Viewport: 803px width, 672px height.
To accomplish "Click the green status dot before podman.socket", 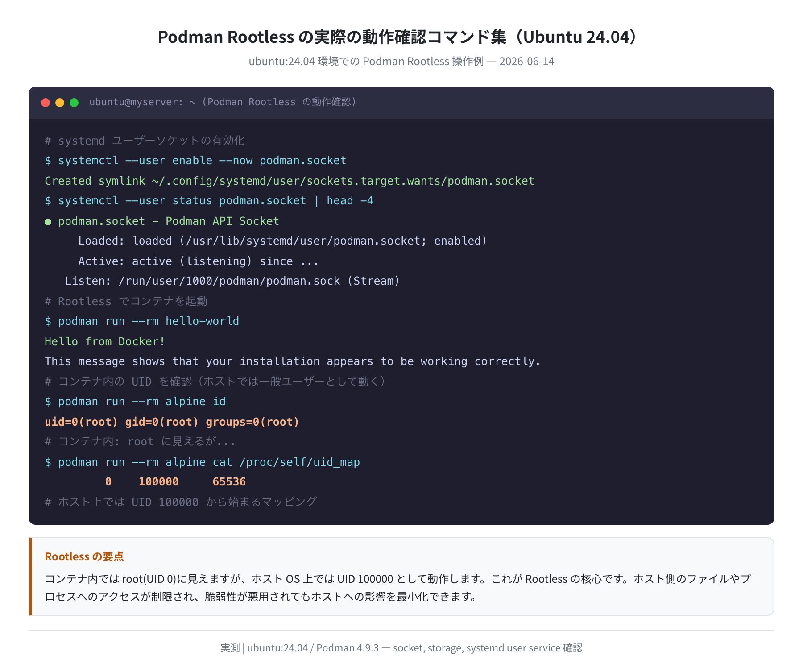I will tap(48, 222).
